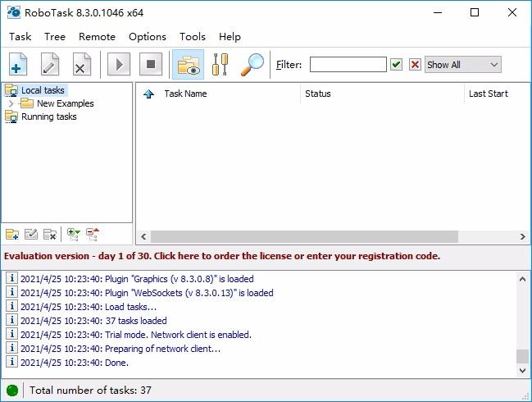Click the horizontal scrollbar in task list

(304, 236)
